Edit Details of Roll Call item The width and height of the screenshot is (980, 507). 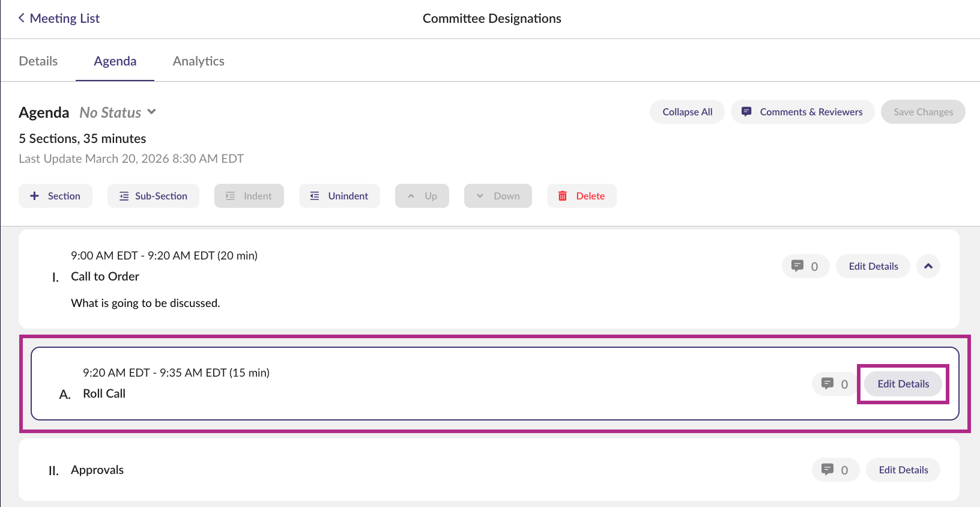point(903,384)
